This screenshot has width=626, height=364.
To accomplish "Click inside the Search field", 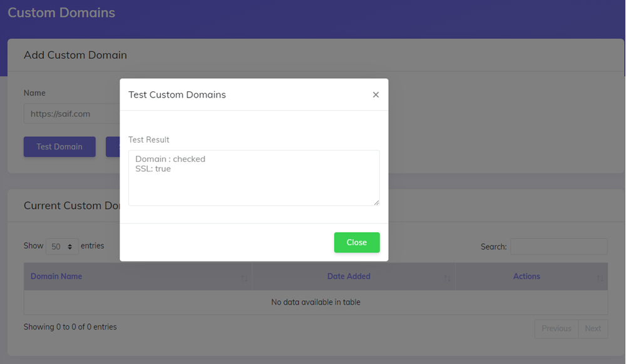I will (x=558, y=246).
